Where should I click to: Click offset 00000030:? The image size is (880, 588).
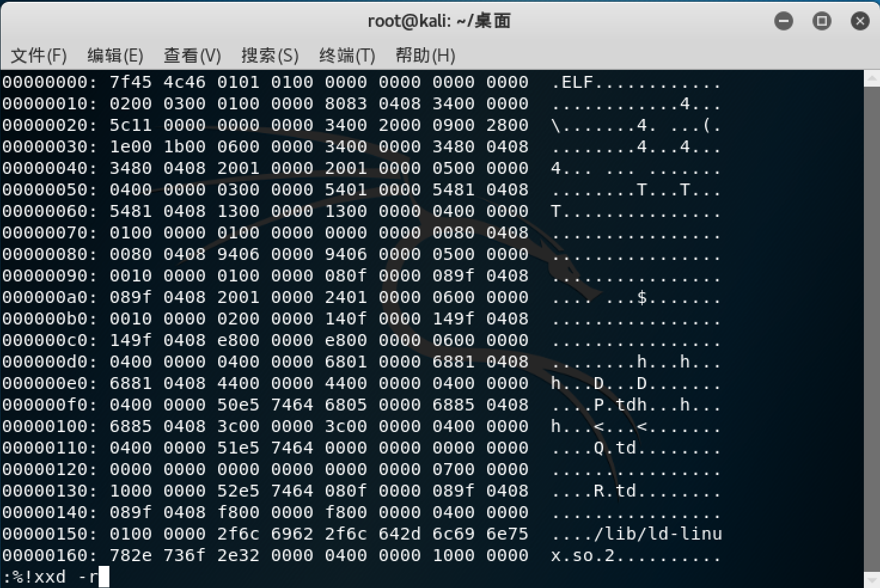pyautogui.click(x=50, y=146)
